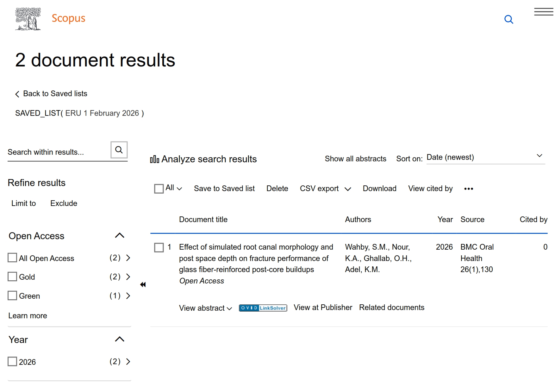Submit search within results magnifier button

pyautogui.click(x=119, y=150)
